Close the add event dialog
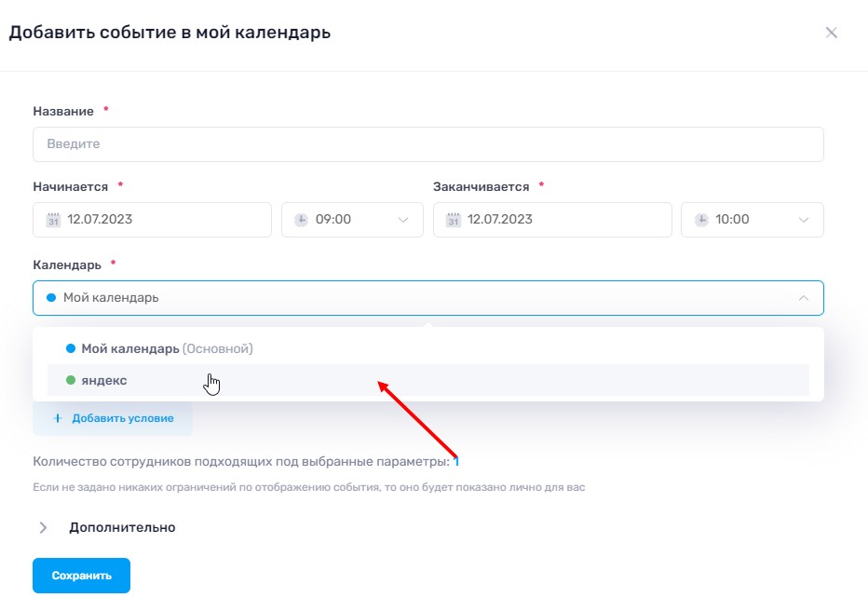This screenshot has height=611, width=868. click(x=832, y=33)
